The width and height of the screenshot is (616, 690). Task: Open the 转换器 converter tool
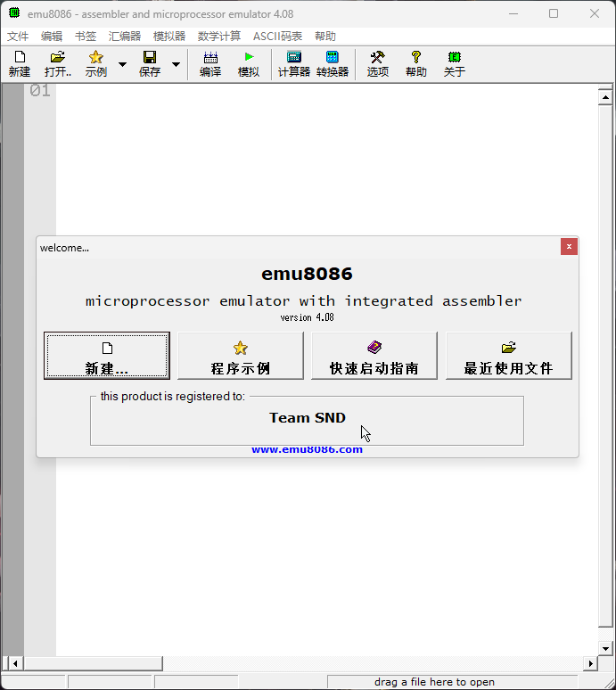(333, 64)
